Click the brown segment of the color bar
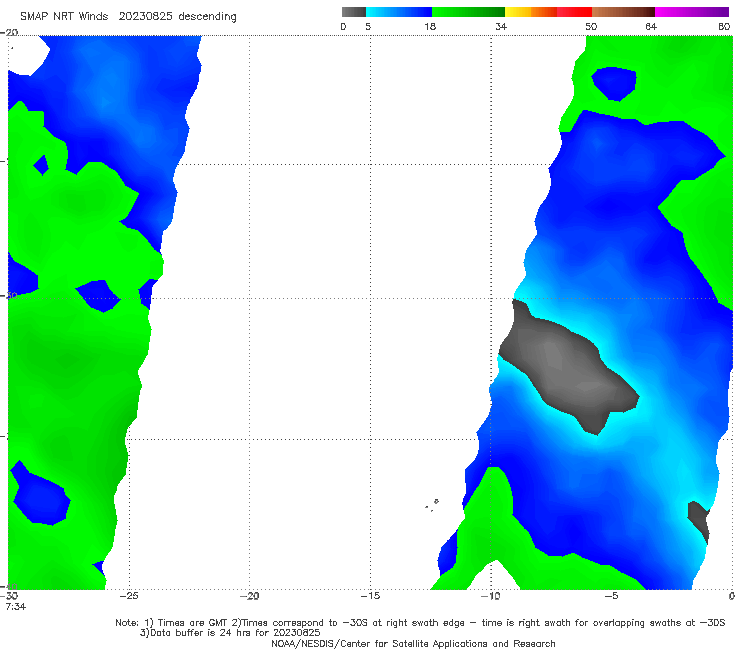 [623, 12]
